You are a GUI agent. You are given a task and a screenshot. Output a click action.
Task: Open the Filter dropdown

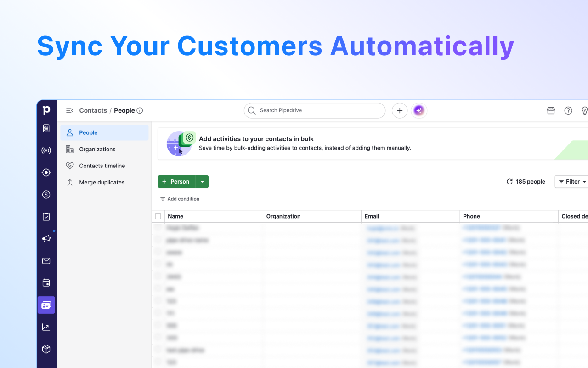(572, 182)
